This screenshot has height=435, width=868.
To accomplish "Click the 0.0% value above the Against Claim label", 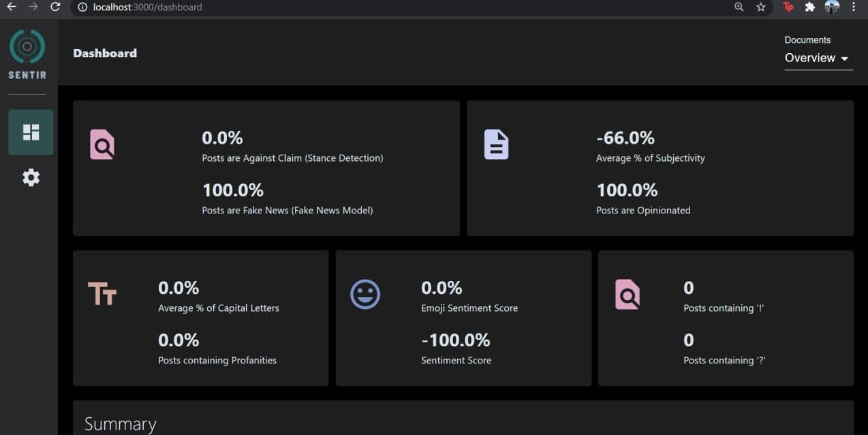I will (x=222, y=138).
